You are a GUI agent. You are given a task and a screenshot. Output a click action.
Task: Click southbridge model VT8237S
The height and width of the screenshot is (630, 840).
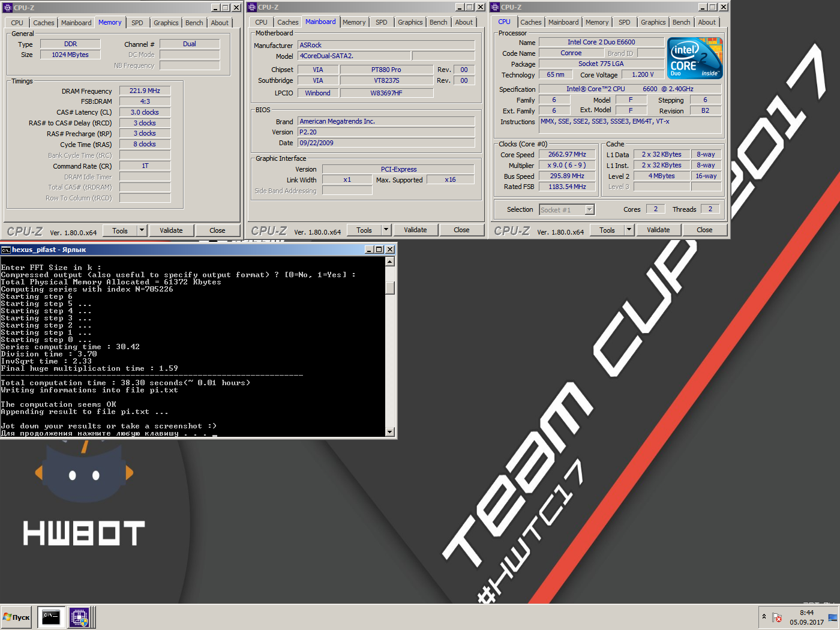point(386,80)
